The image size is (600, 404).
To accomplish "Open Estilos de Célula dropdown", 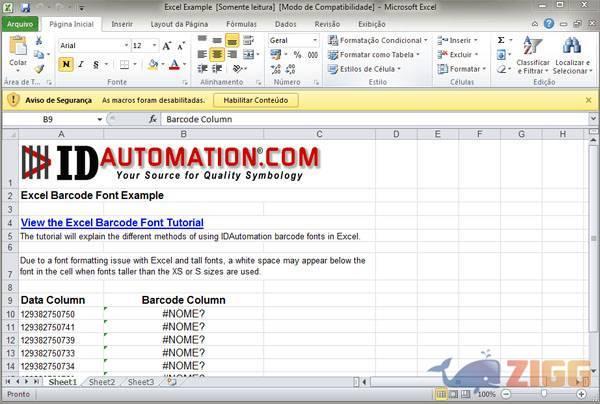I will [x=365, y=69].
